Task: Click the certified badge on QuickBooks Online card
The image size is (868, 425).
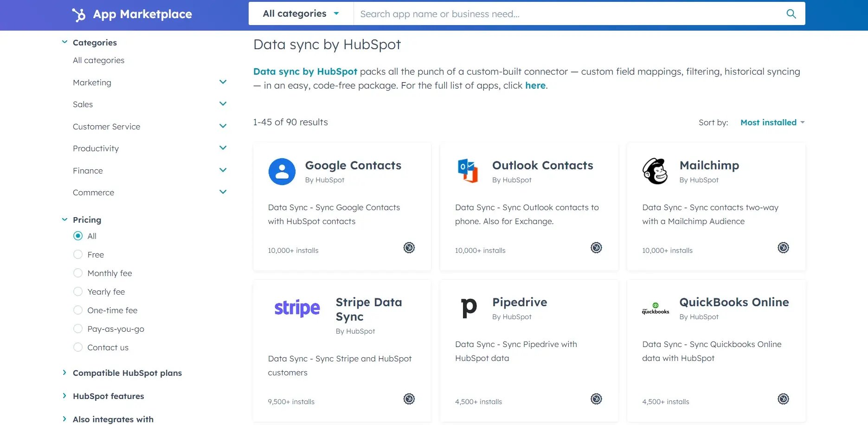Action: tap(783, 399)
